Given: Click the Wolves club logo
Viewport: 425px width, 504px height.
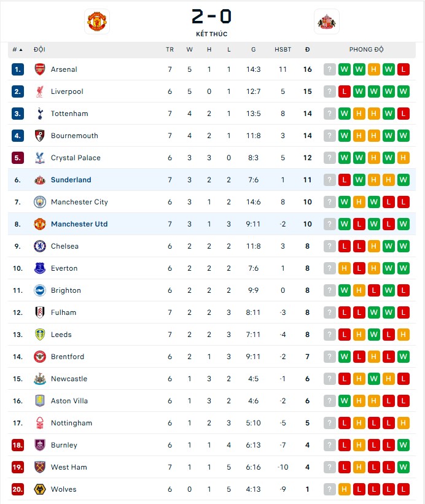Looking at the screenshot, I should 40,489.
